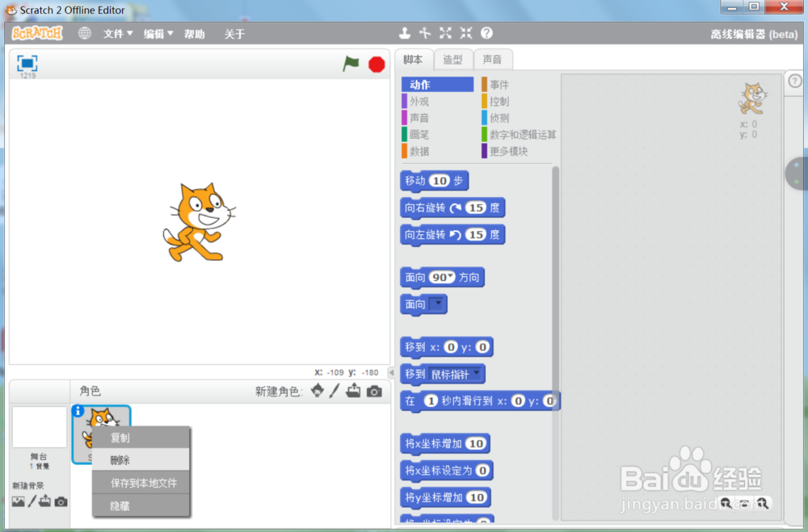Select the 动作 block category
The height and width of the screenshot is (532, 808).
pos(437,85)
